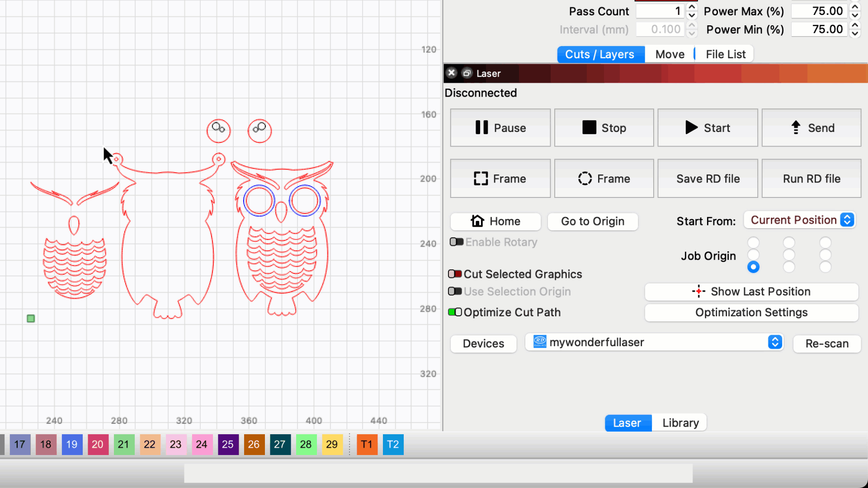Increase Pass Count with up stepper
The height and width of the screenshot is (488, 868).
[692, 7]
